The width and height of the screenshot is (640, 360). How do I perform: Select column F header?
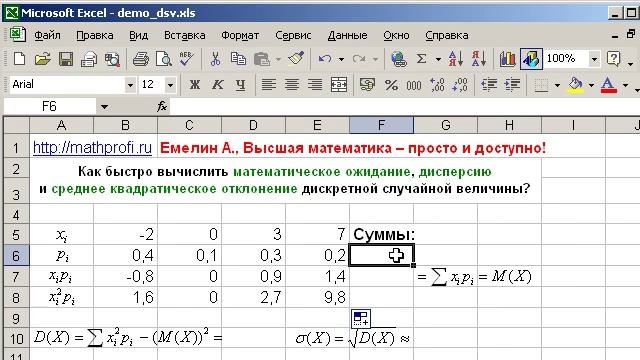(x=381, y=125)
